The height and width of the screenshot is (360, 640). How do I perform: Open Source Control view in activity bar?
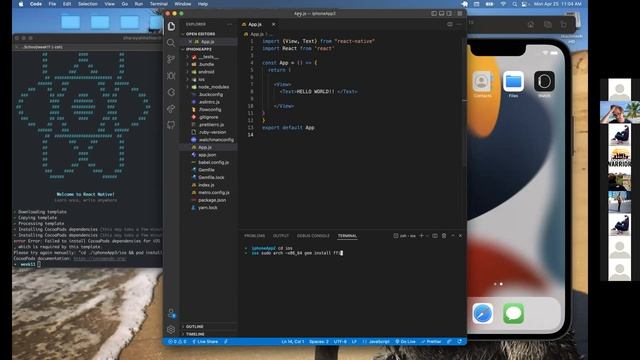171,59
